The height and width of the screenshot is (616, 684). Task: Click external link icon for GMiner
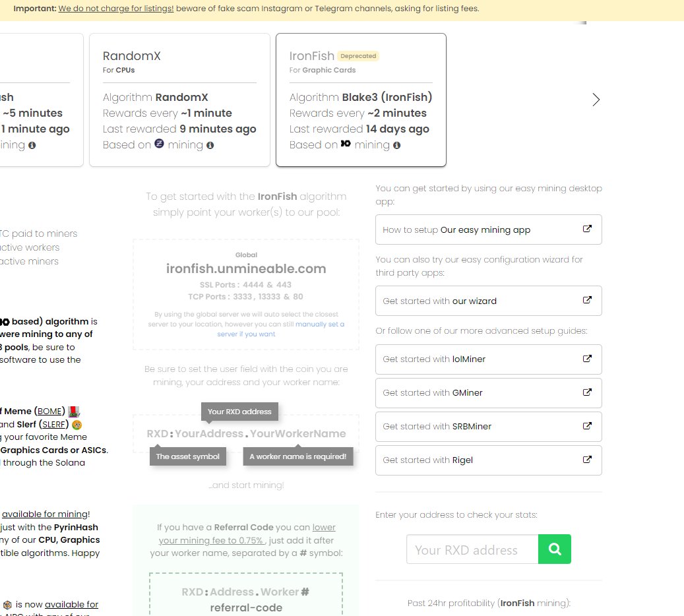[x=587, y=392]
